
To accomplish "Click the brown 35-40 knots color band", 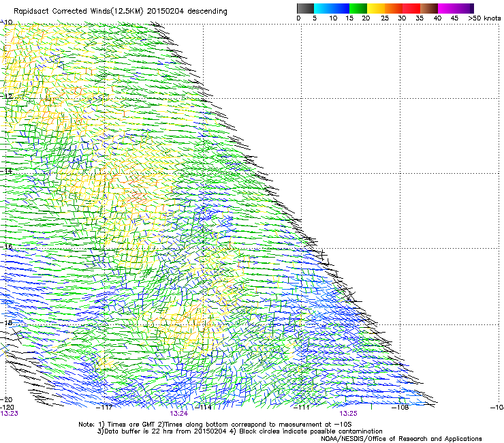I will (x=429, y=8).
